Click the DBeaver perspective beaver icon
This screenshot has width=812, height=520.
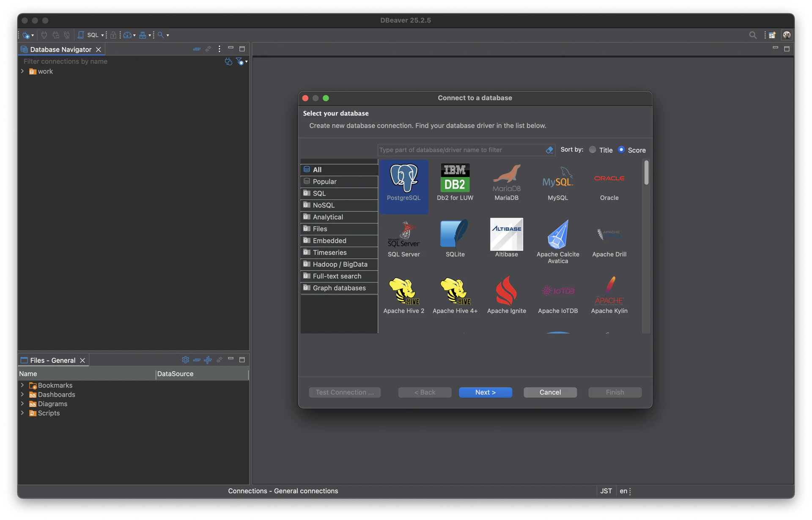click(787, 35)
